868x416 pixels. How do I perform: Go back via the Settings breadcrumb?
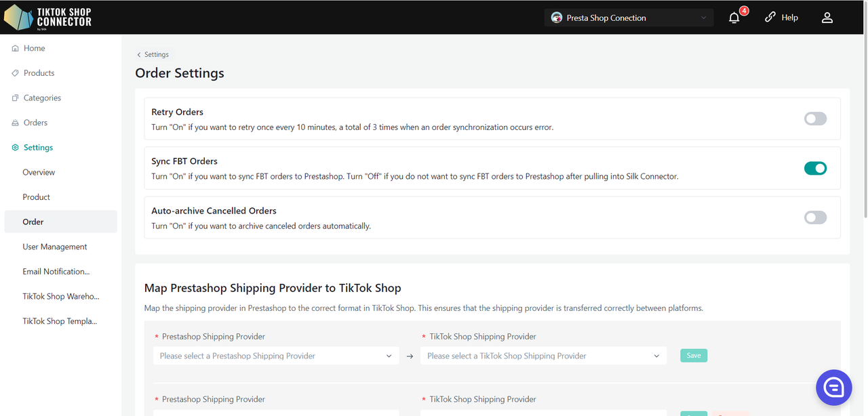[153, 55]
